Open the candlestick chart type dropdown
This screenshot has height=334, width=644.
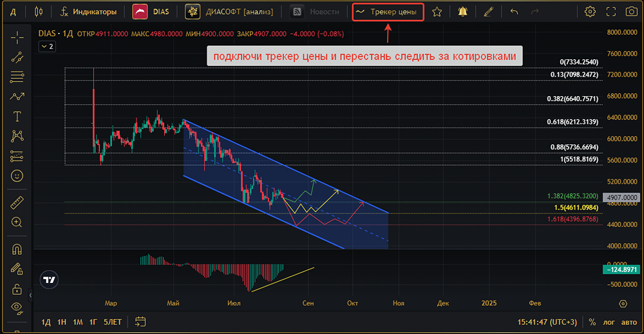pyautogui.click(x=39, y=12)
